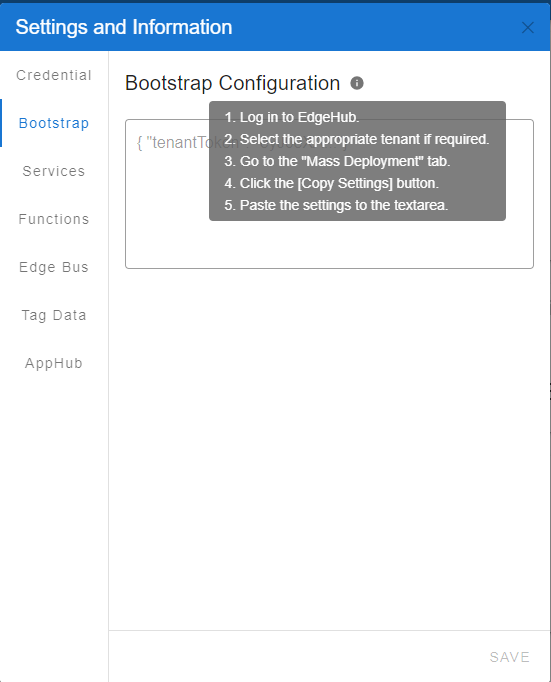
Task: Switch to the AppHub tab
Action: pos(54,363)
